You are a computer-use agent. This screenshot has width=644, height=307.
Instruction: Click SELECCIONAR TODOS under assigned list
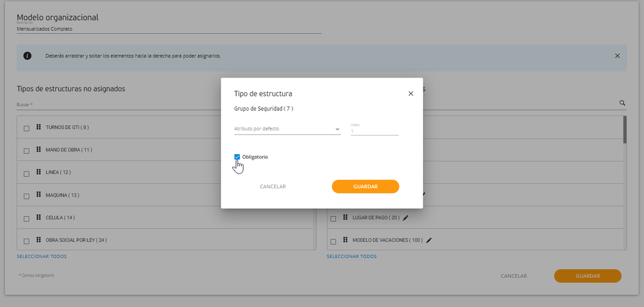pos(351,257)
